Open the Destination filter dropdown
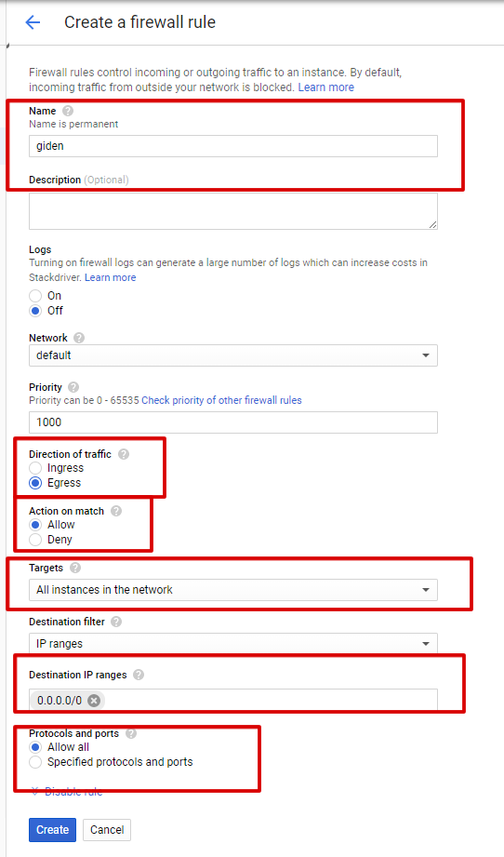 click(233, 643)
